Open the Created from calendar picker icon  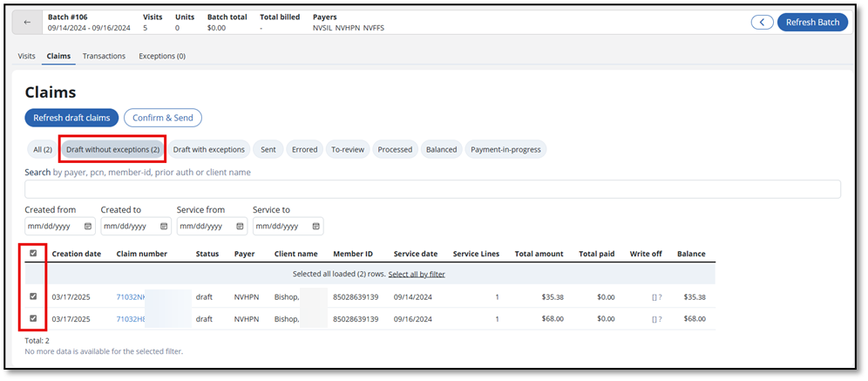(x=88, y=227)
